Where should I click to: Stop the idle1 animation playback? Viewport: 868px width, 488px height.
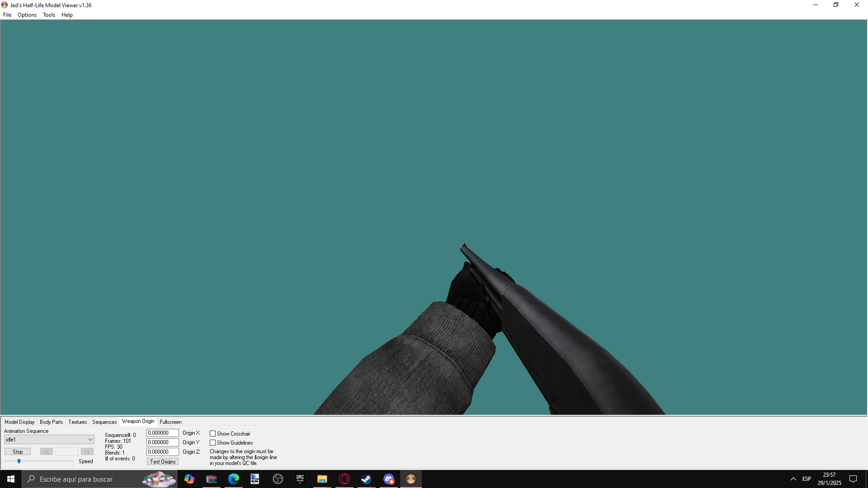17,451
